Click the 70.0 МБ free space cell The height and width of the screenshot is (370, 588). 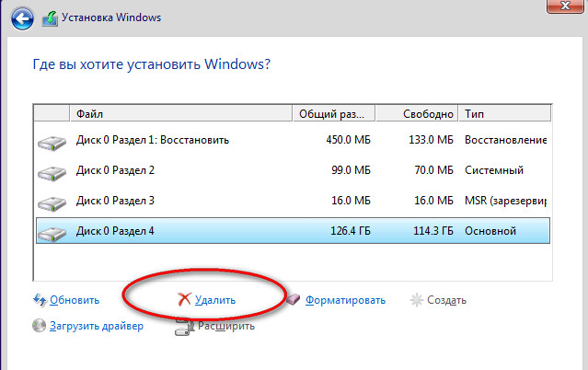434,170
